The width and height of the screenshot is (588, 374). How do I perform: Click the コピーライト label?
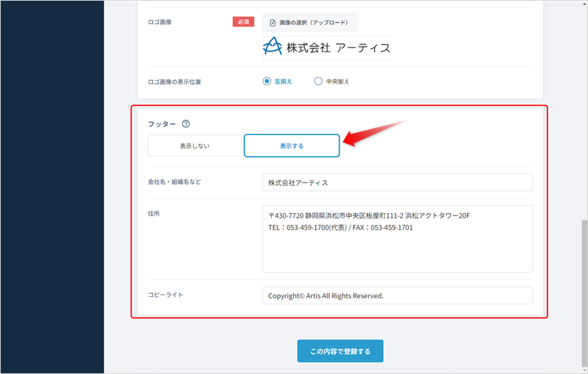pos(165,295)
